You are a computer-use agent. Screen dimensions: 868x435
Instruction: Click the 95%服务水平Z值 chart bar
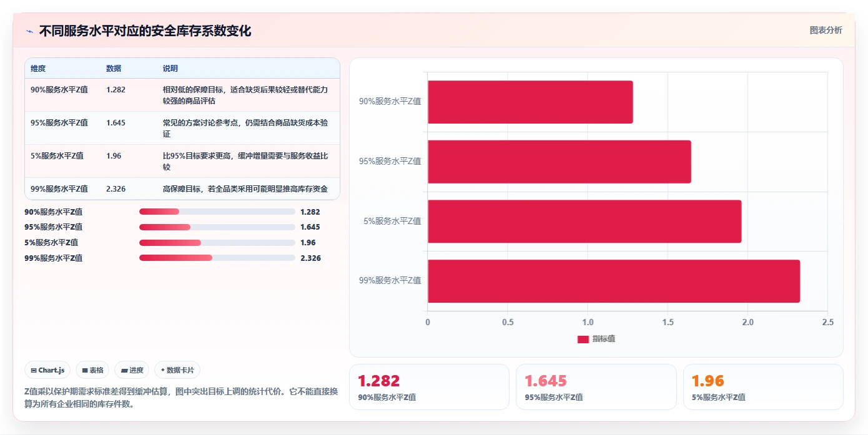pyautogui.click(x=560, y=162)
